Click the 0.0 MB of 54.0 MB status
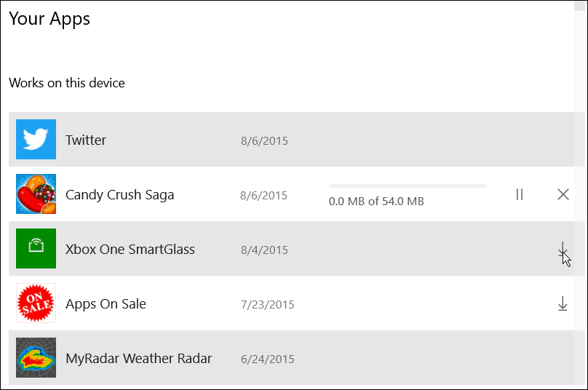The width and height of the screenshot is (588, 390). pos(376,202)
